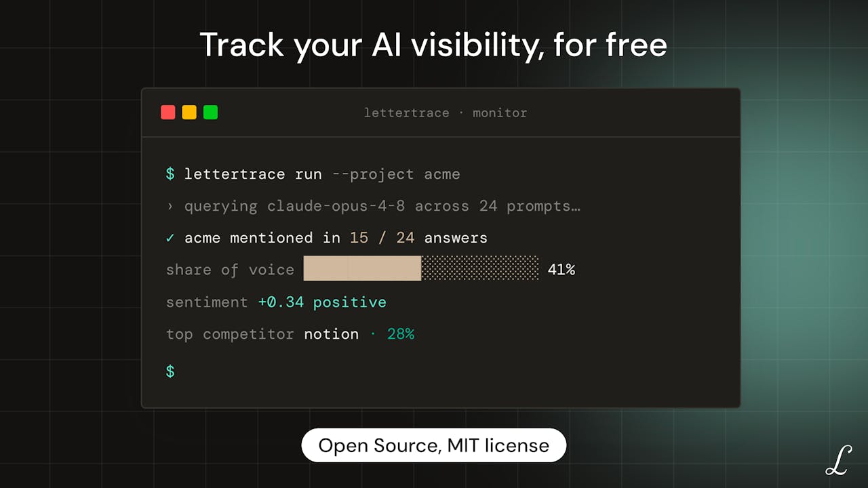Screen dimensions: 868x488
Task: Click the Lettertrace script L logo
Action: (x=838, y=460)
